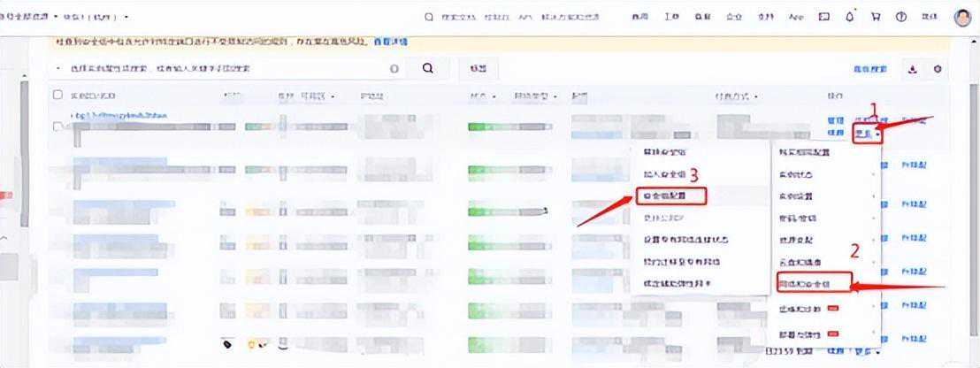Screen dimensions: 980x368
Task: Click 加入安全组 in the submenu
Action: [663, 172]
